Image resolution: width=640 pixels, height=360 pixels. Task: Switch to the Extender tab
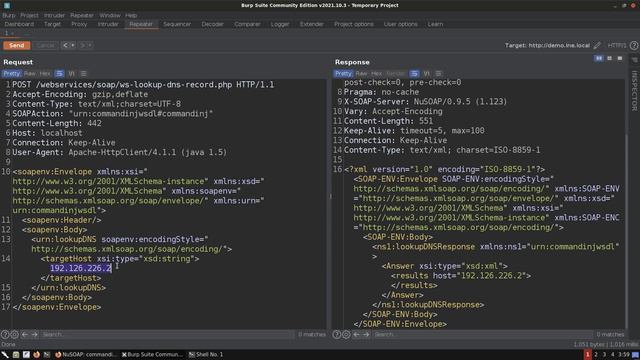tap(312, 24)
